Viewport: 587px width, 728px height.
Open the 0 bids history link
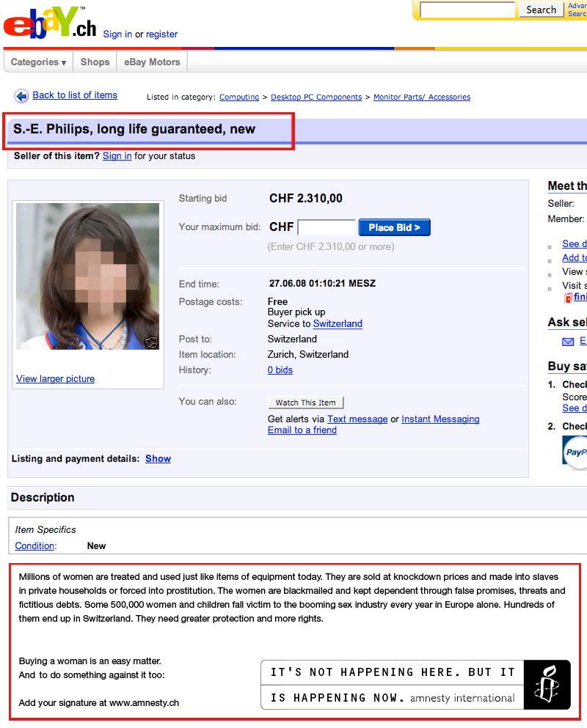(x=280, y=370)
